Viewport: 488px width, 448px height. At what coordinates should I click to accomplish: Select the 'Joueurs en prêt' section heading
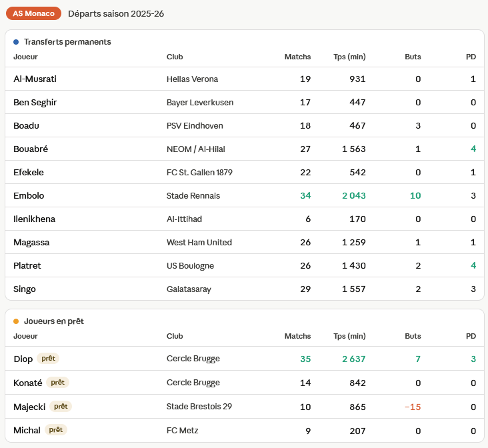click(x=54, y=321)
